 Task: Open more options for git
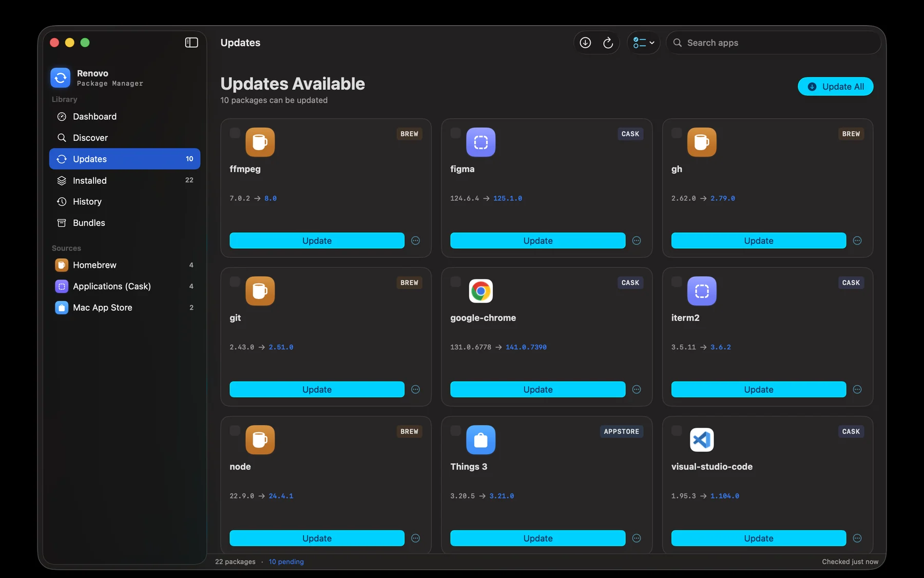click(x=416, y=389)
